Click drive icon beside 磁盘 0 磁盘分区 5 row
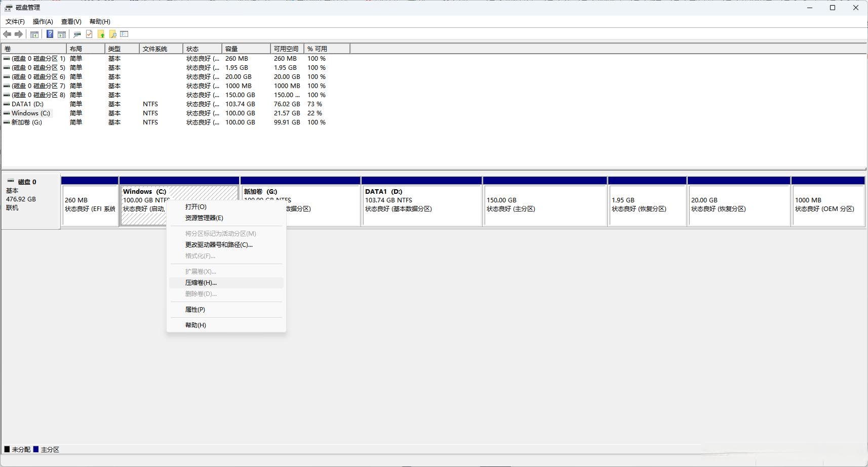Screen dimensions: 868x467 7,68
